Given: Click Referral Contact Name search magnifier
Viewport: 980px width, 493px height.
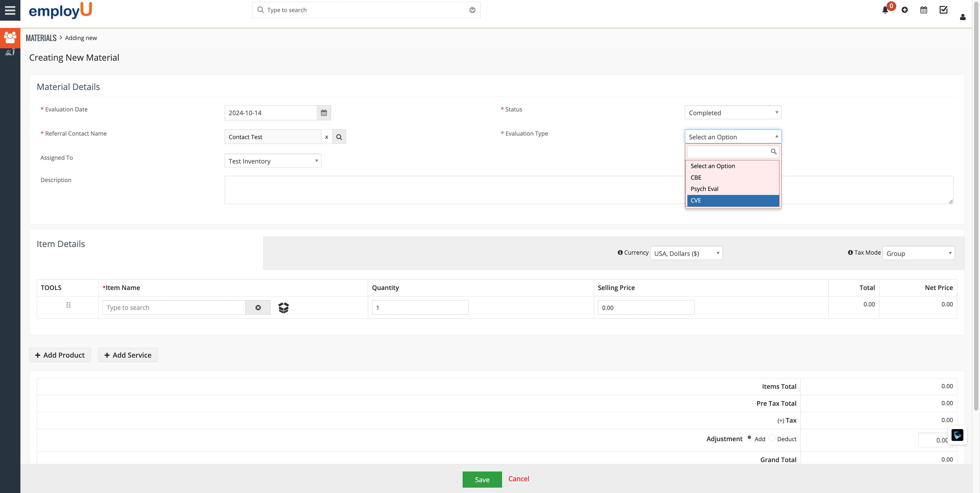Looking at the screenshot, I should click(339, 137).
